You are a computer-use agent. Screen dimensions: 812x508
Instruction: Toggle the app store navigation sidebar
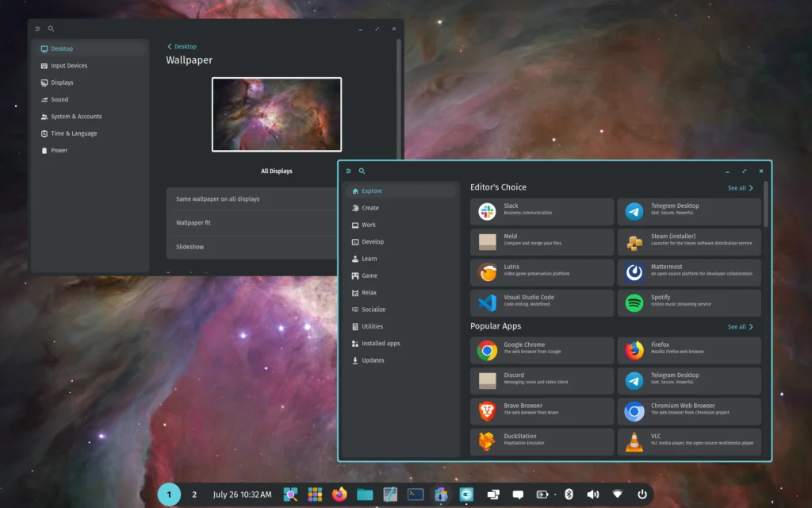click(x=348, y=171)
